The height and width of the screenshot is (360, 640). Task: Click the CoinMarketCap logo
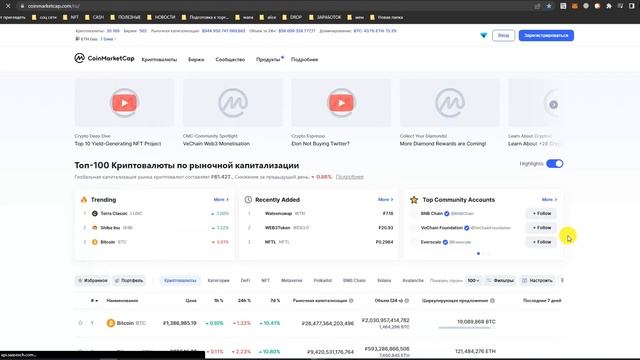[104, 58]
